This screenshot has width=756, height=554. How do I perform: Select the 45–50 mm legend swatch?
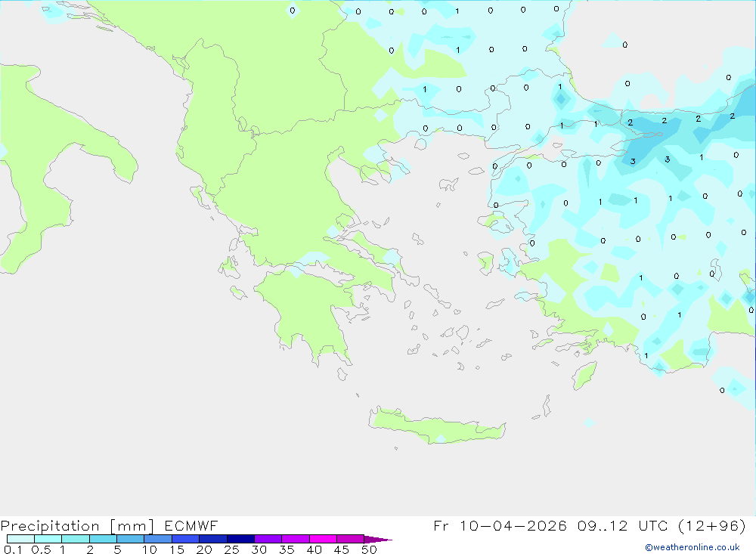351,539
